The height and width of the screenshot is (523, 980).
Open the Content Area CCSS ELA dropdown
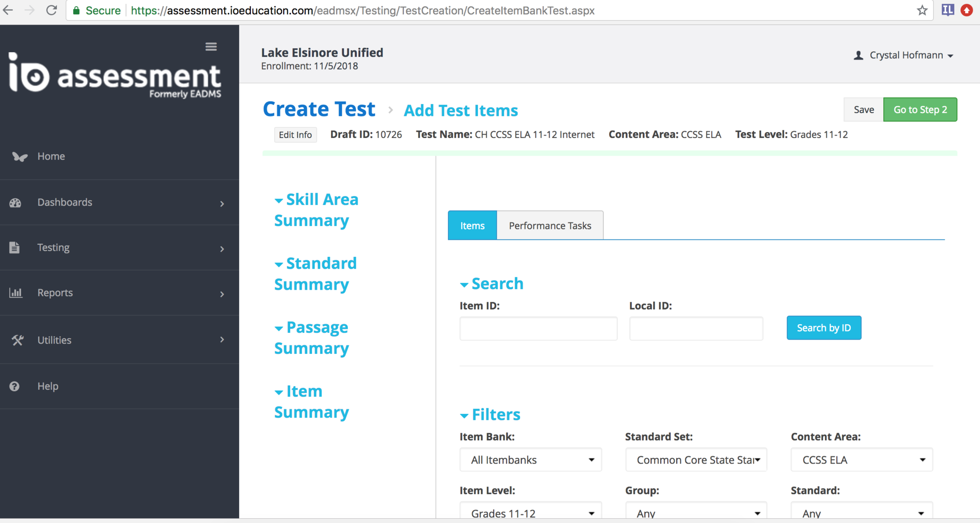pos(861,460)
